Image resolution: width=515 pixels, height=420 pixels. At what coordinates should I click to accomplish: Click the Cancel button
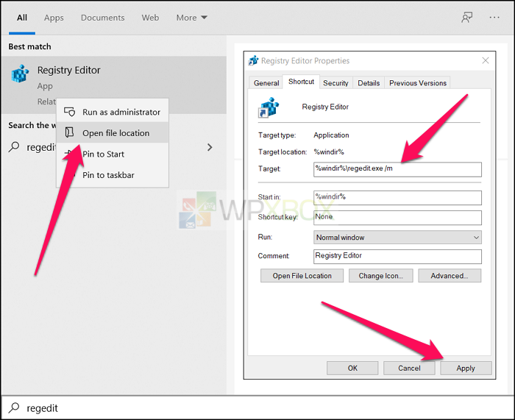point(409,368)
